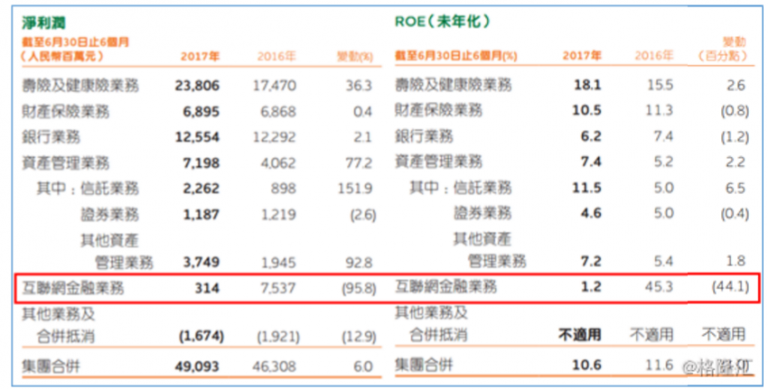768x389 pixels.
Task: Click the 變動(%) column header
Action: click(x=355, y=57)
